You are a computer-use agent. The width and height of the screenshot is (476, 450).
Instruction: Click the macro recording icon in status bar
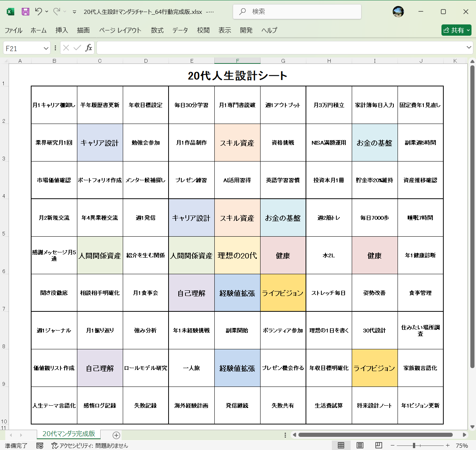tap(40, 446)
